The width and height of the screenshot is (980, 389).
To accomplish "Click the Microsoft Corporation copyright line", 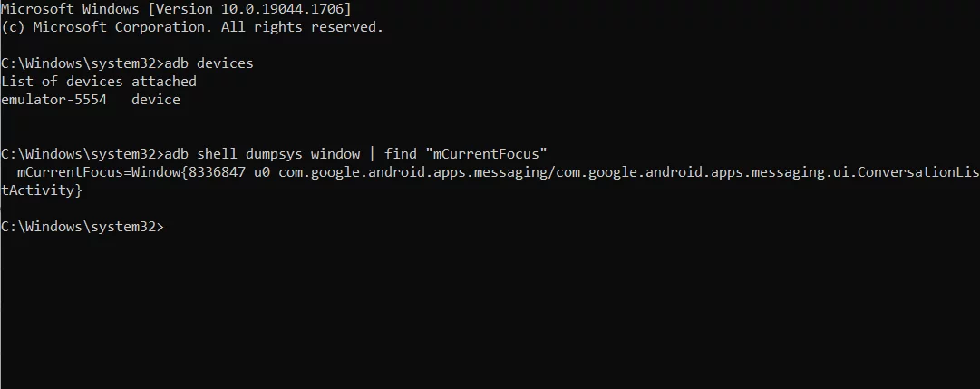I will tap(192, 27).
